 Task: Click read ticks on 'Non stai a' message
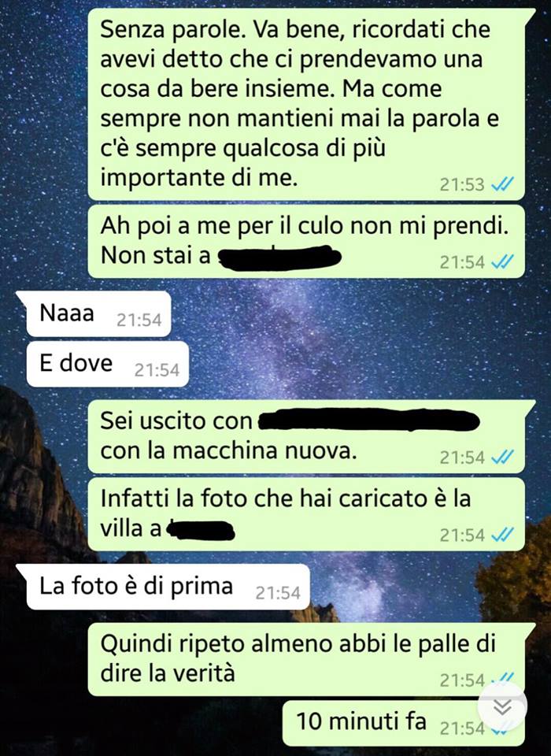pyautogui.click(x=502, y=262)
